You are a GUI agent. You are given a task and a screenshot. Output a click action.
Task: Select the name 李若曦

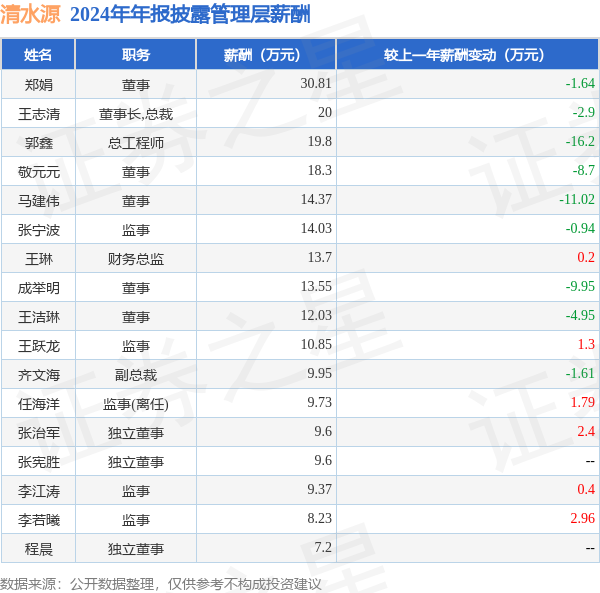pos(39,520)
